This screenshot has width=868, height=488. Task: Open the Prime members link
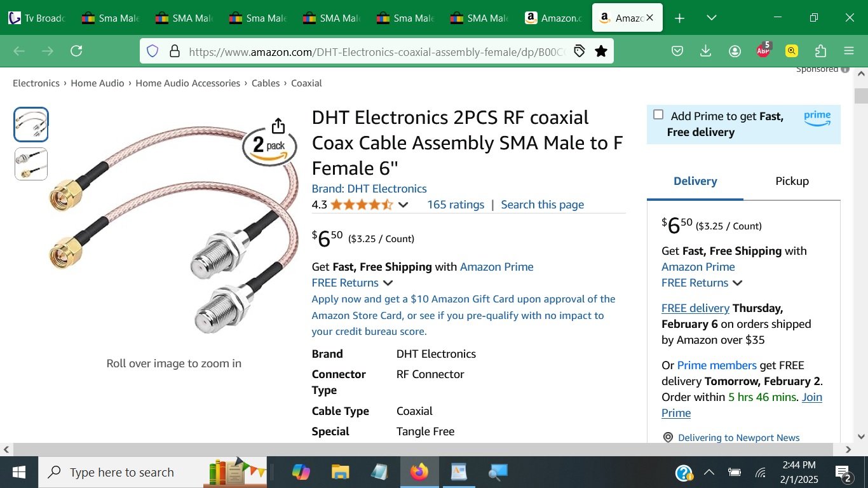(717, 365)
